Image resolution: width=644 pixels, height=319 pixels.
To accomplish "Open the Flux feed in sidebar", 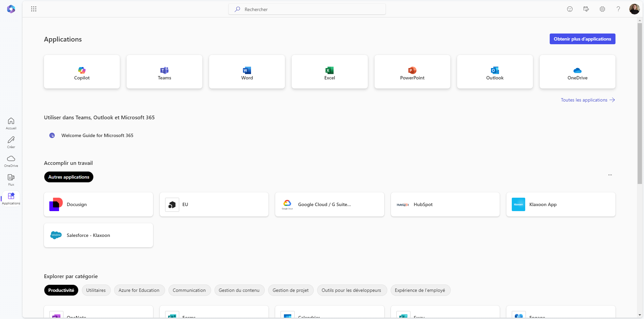I will pyautogui.click(x=11, y=180).
